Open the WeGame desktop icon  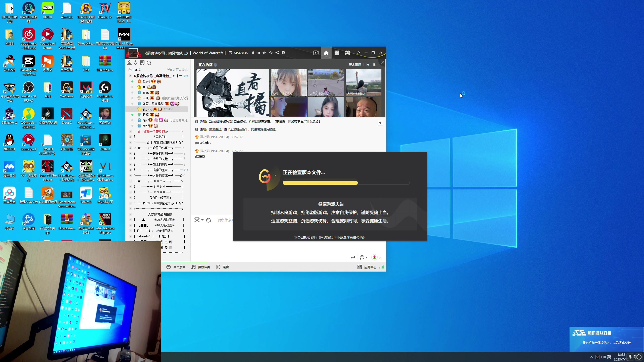67,90
